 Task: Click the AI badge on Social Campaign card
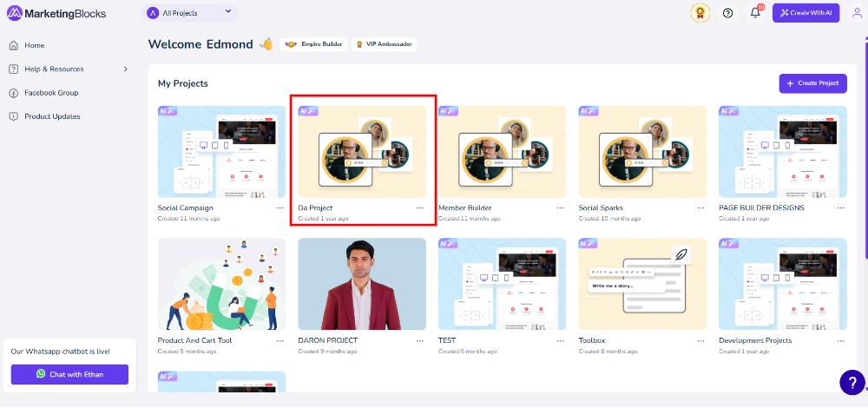point(168,111)
